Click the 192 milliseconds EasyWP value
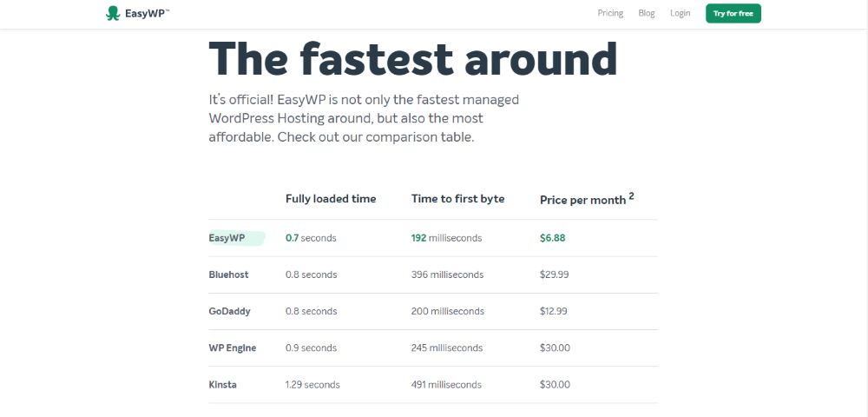 (446, 238)
